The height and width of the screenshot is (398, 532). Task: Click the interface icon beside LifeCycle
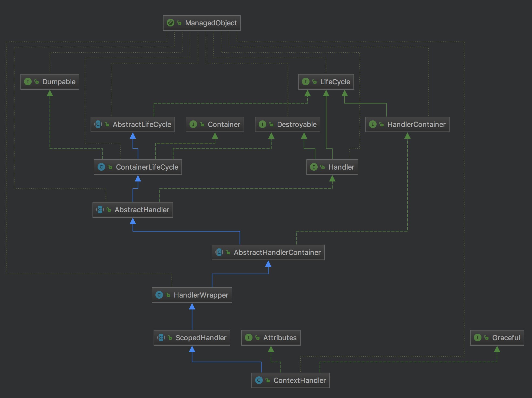(x=306, y=82)
